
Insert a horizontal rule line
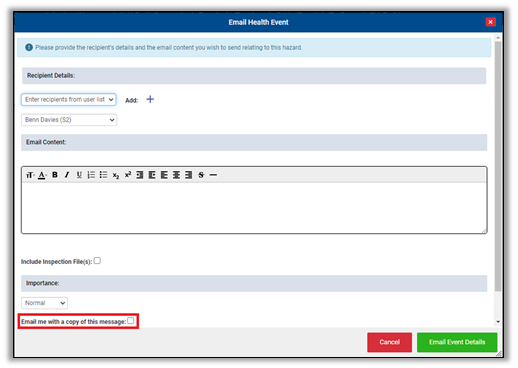(213, 175)
